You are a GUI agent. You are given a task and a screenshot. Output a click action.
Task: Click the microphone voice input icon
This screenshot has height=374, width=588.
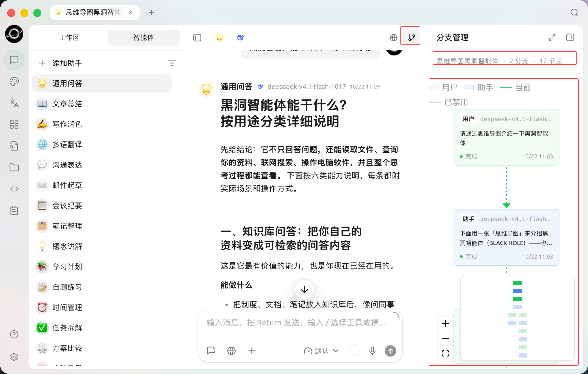[372, 351]
